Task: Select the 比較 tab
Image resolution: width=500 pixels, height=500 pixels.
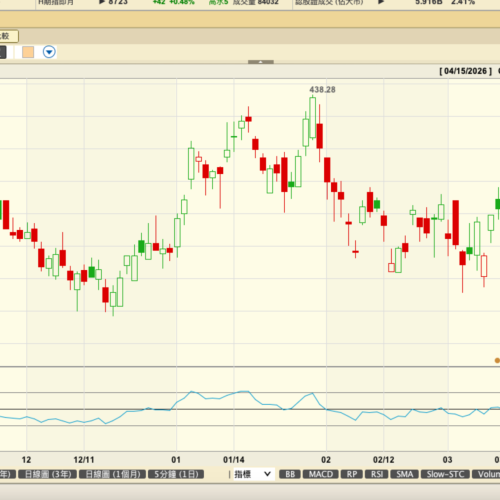Action: (x=8, y=36)
